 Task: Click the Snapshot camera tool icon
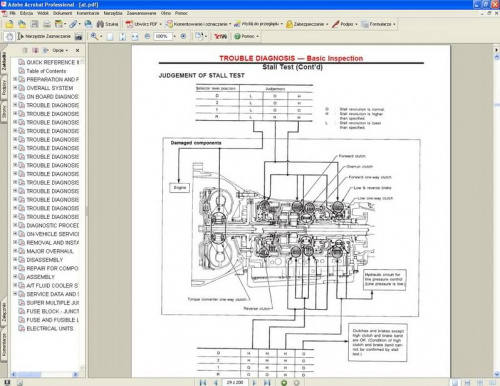point(79,36)
